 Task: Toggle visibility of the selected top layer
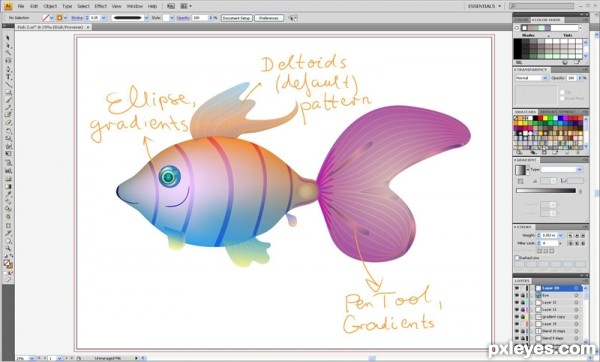tap(517, 288)
